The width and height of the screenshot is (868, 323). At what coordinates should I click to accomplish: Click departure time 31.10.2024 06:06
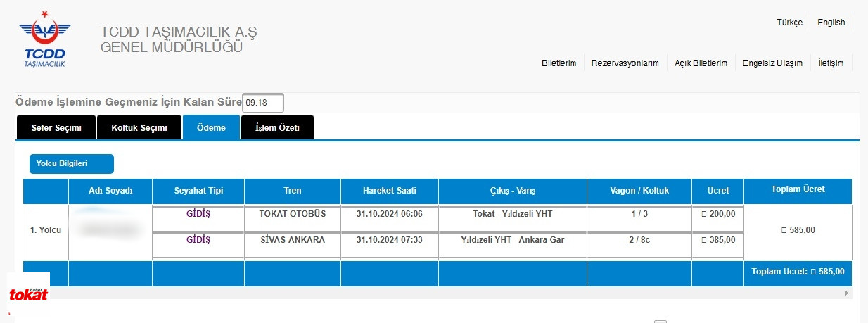(390, 214)
